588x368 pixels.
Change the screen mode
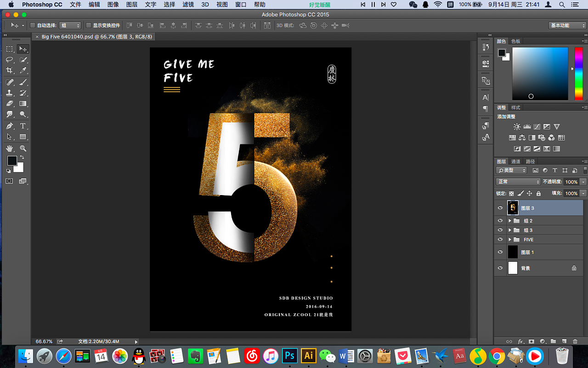pyautogui.click(x=23, y=181)
